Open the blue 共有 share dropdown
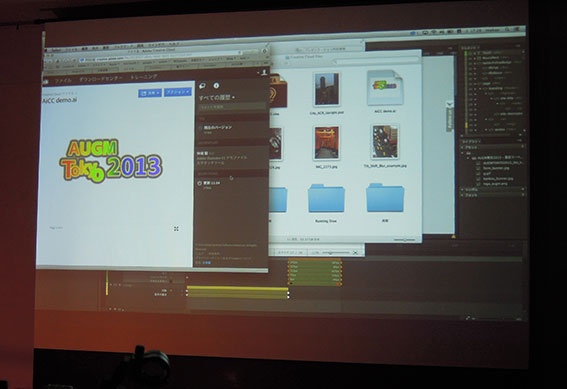Image resolution: width=567 pixels, height=389 pixels. pyautogui.click(x=150, y=93)
